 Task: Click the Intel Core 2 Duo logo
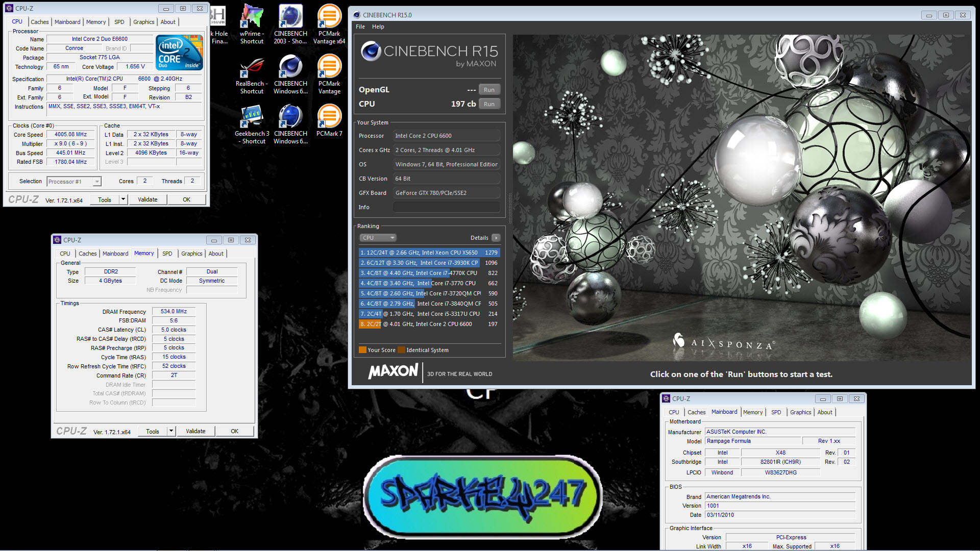click(179, 53)
